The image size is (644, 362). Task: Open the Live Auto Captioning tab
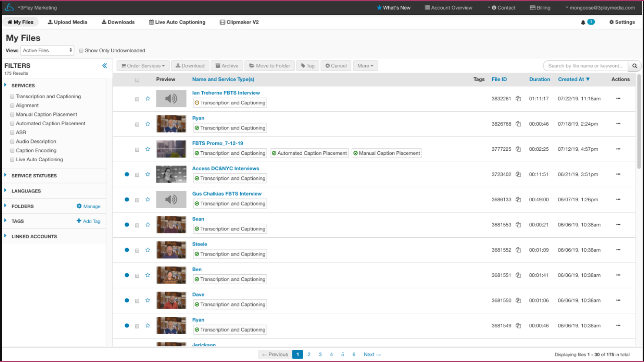click(177, 22)
